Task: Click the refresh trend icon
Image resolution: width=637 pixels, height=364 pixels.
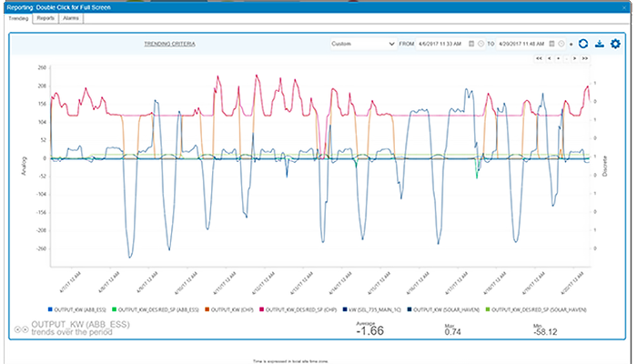Action: coord(583,44)
